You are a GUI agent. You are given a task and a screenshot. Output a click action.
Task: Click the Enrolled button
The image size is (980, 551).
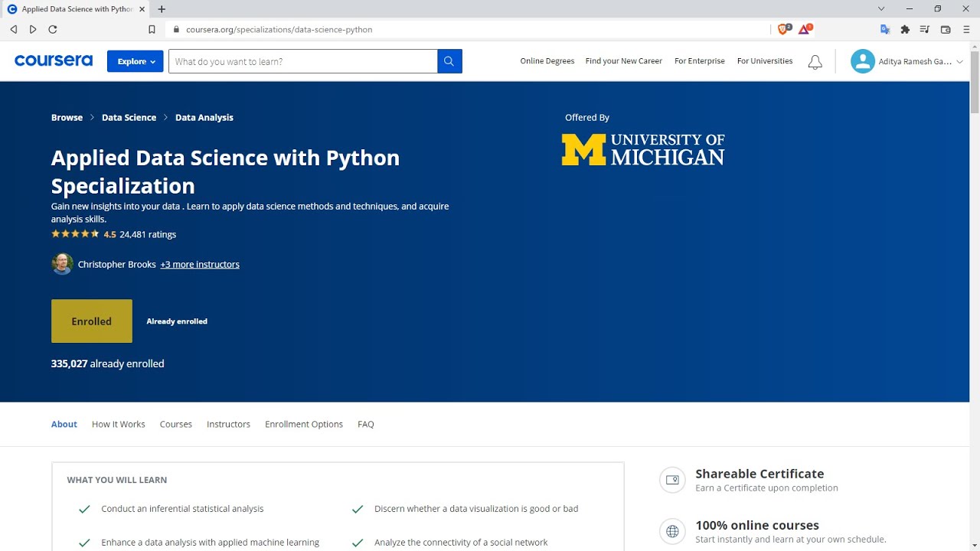[92, 321]
